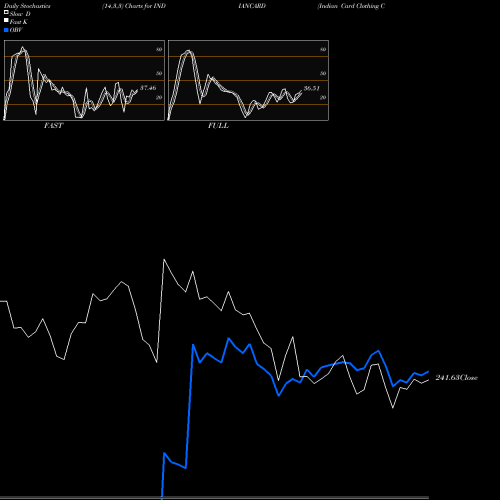Image resolution: width=500 pixels, height=500 pixels.
Task: Click the Fast K legend swatch
Action: coord(6,20)
